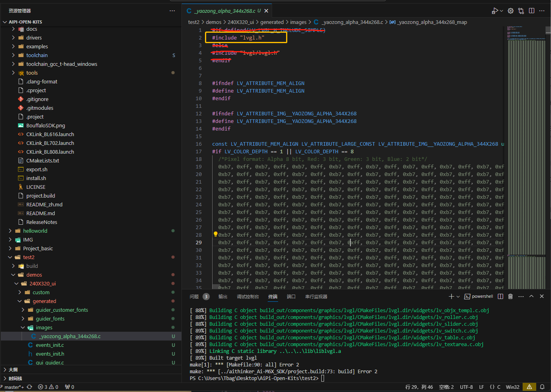Click the lightbulb code action on line 28
This screenshot has height=392, width=551.
(215, 234)
